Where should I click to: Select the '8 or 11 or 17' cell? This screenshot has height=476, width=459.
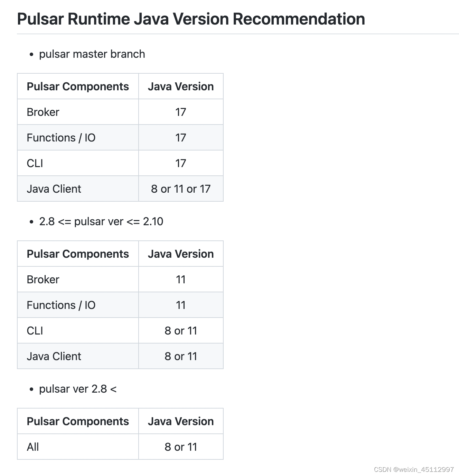tap(181, 189)
